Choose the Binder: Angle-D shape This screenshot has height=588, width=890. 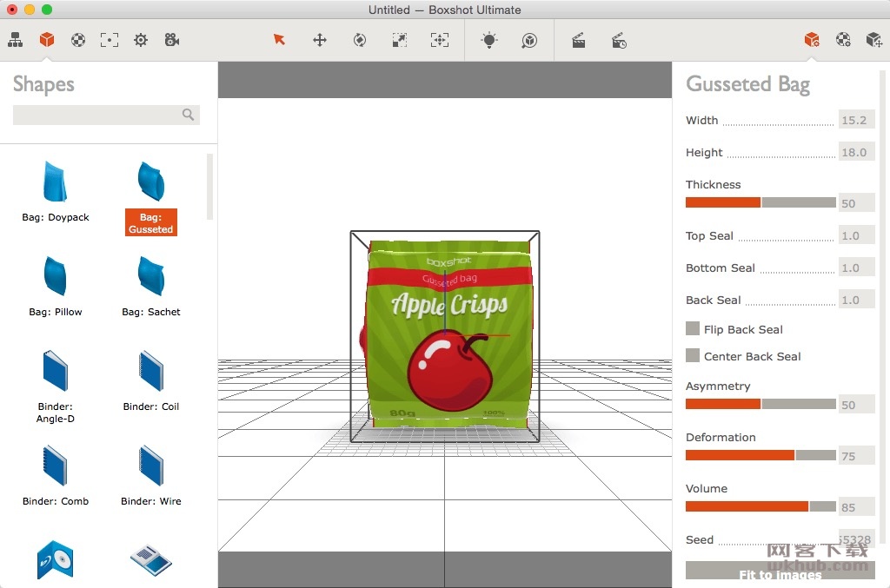[56, 386]
